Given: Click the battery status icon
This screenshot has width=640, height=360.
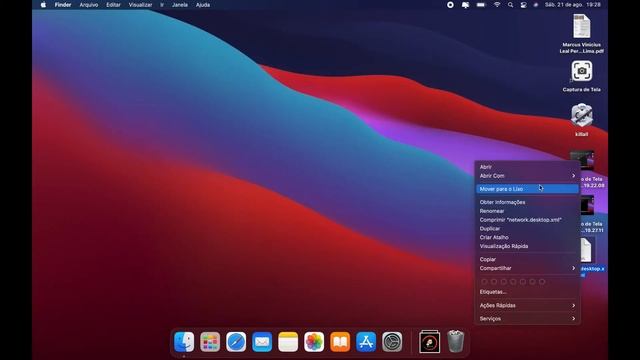Looking at the screenshot, I should click(481, 5).
